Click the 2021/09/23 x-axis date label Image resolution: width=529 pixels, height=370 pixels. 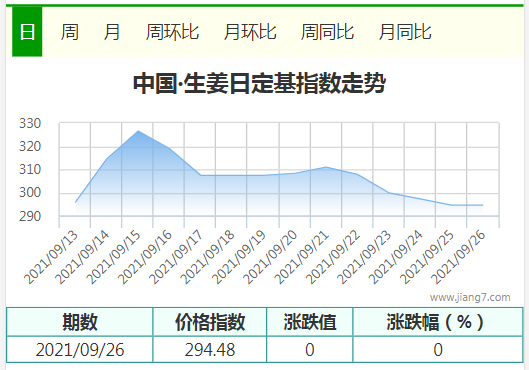click(364, 257)
